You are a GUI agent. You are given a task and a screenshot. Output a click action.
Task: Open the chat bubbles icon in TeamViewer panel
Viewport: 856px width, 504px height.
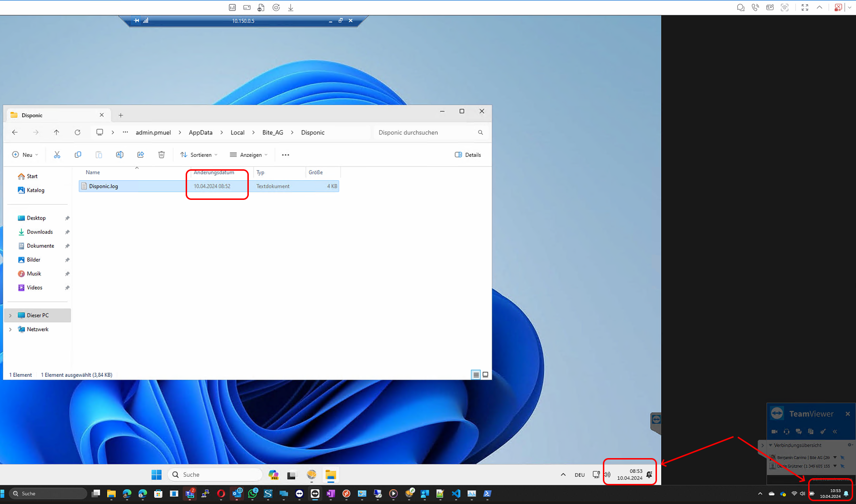click(799, 431)
